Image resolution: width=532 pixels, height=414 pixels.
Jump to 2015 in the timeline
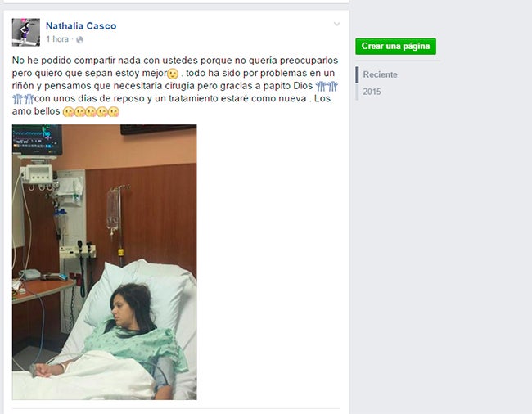372,92
